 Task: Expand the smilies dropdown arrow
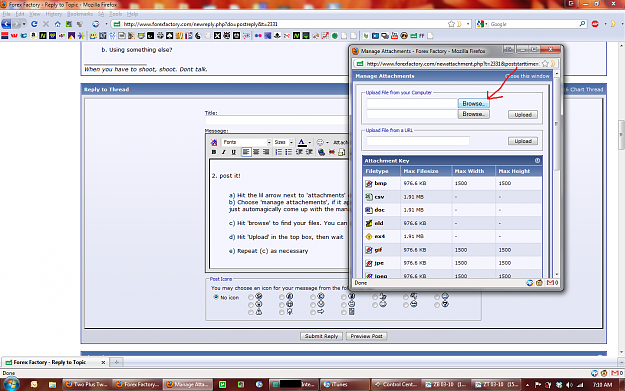pyautogui.click(x=327, y=143)
